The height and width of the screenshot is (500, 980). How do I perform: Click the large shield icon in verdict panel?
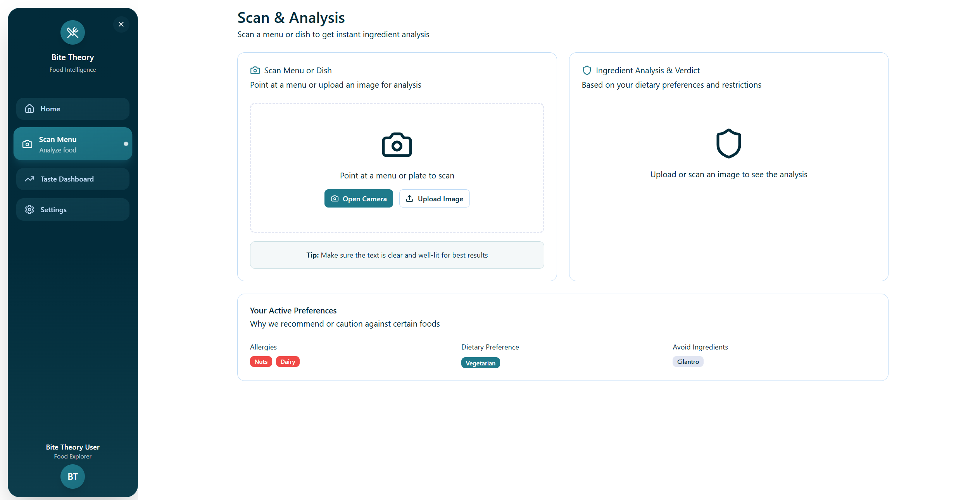pyautogui.click(x=728, y=144)
